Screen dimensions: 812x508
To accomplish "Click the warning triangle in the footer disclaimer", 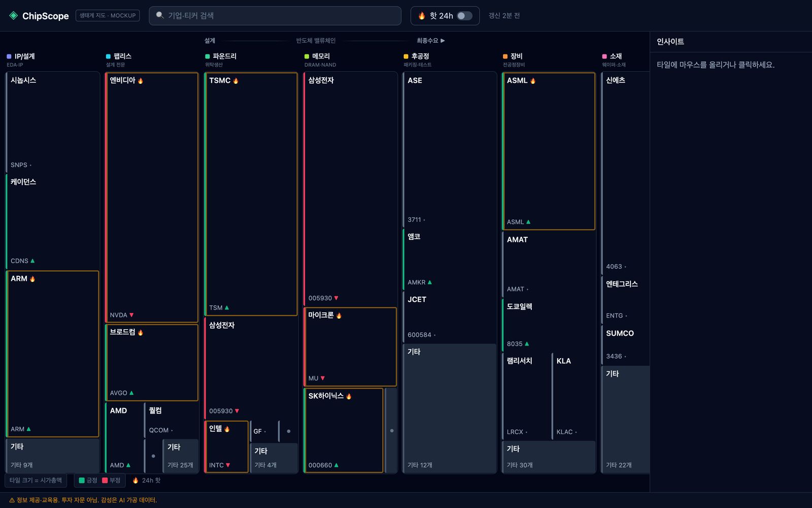I will click(x=12, y=500).
